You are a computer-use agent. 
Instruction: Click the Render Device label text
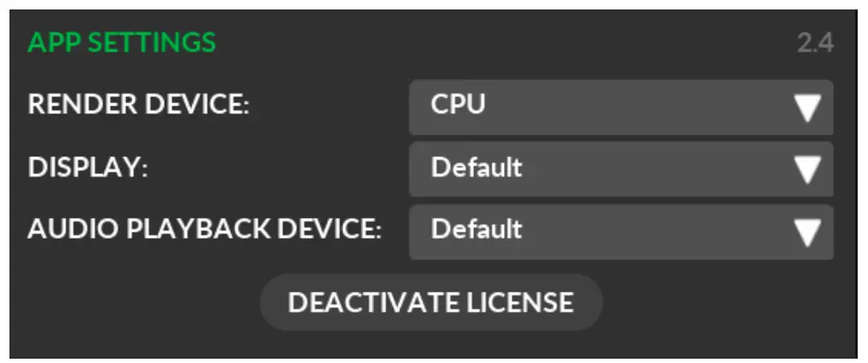138,105
